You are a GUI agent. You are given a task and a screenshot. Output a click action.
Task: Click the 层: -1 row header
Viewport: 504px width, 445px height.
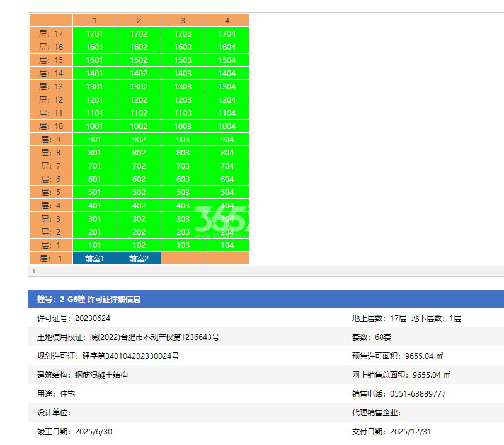[x=51, y=259]
